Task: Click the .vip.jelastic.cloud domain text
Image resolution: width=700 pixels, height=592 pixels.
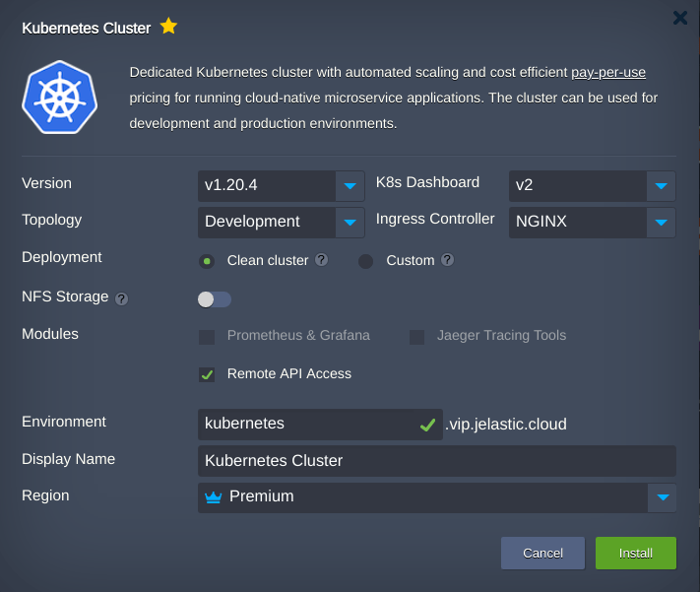Action: tap(506, 424)
